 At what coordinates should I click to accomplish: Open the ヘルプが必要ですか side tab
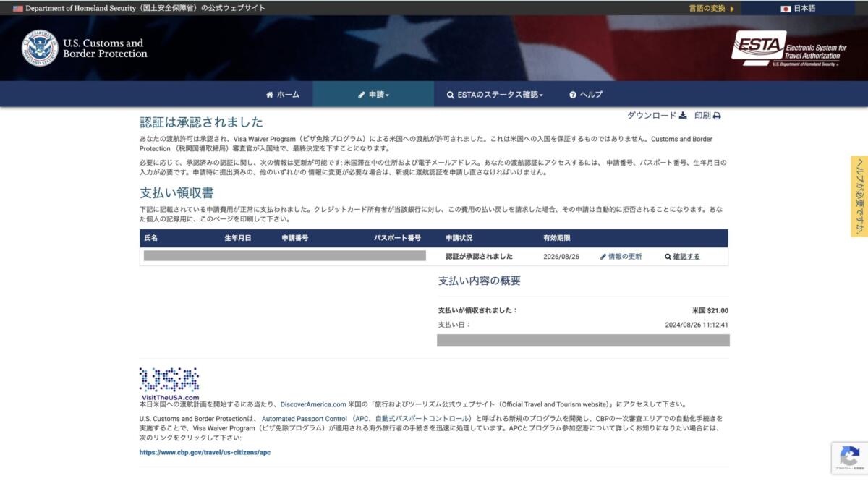coord(859,196)
